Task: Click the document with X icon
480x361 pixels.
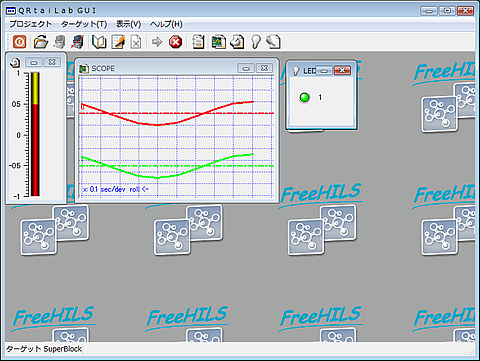Action: [136, 42]
